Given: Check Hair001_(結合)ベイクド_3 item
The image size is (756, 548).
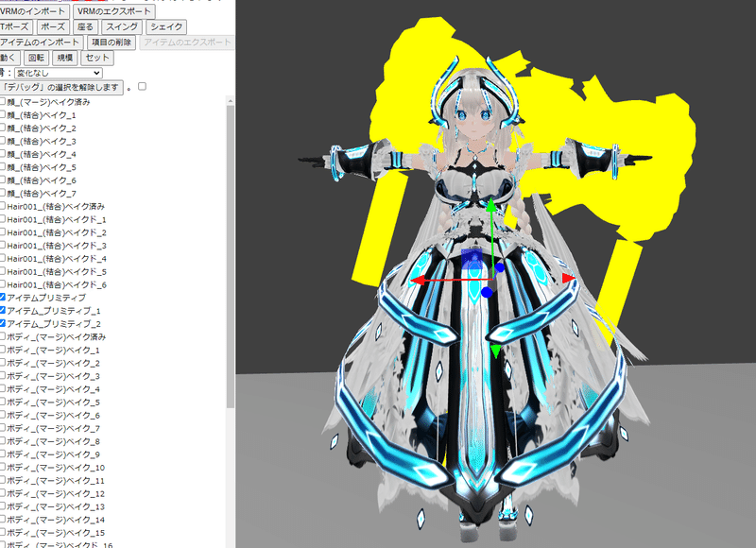Looking at the screenshot, I should [x=3, y=245].
